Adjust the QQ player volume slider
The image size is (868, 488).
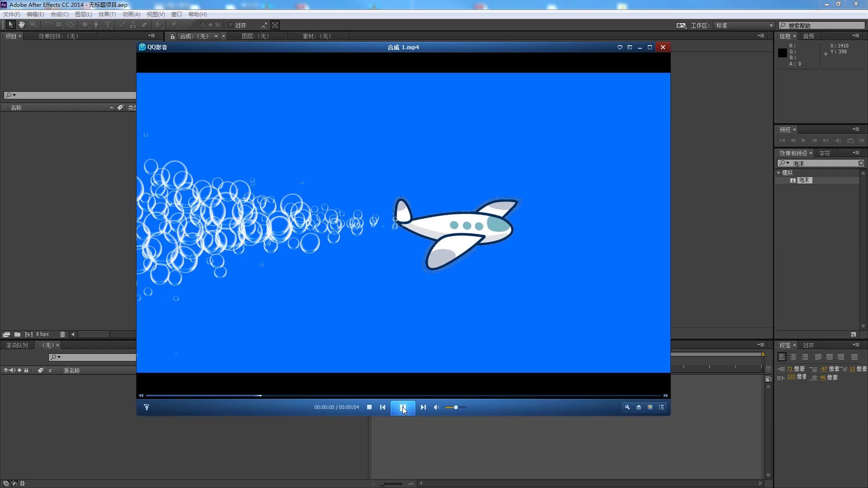456,408
